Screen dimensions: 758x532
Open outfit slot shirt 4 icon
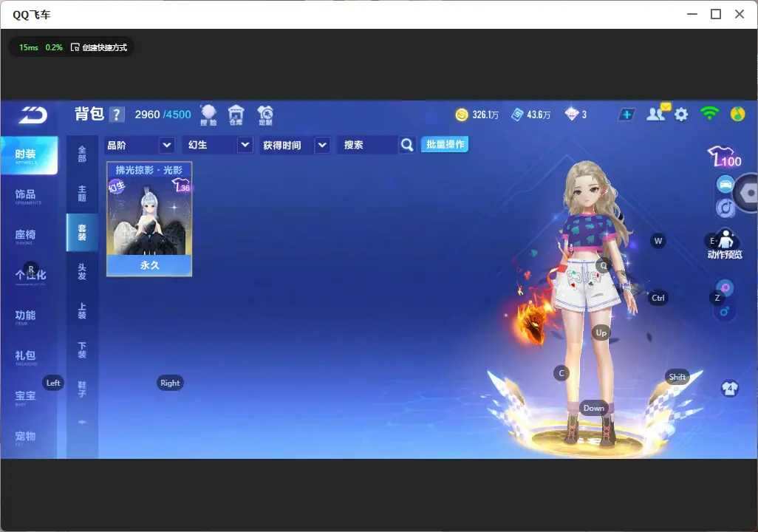[x=729, y=389]
